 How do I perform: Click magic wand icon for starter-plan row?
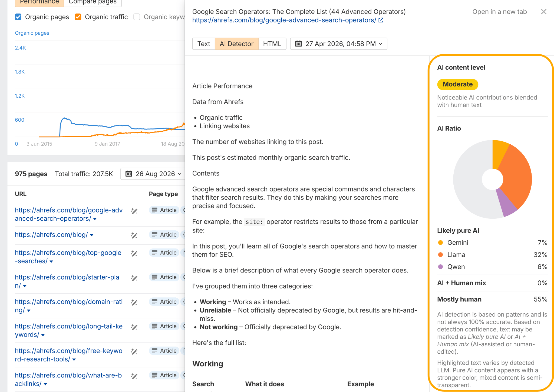pyautogui.click(x=134, y=278)
